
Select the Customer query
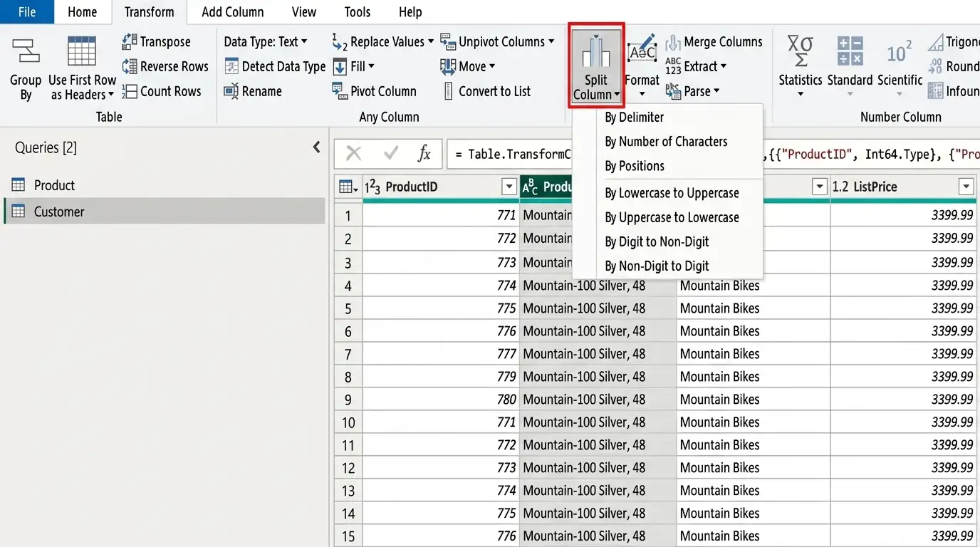[x=163, y=212]
